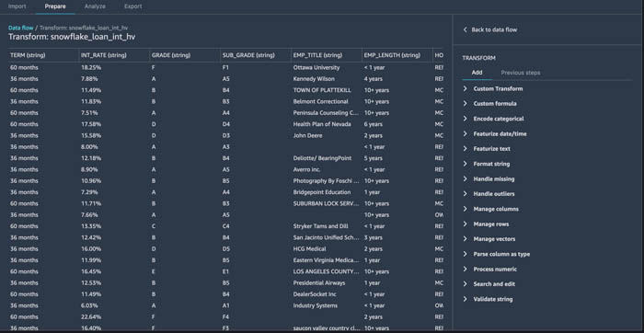Click the 13.35% interest rate cell
This screenshot has height=333, width=644.
tap(91, 226)
